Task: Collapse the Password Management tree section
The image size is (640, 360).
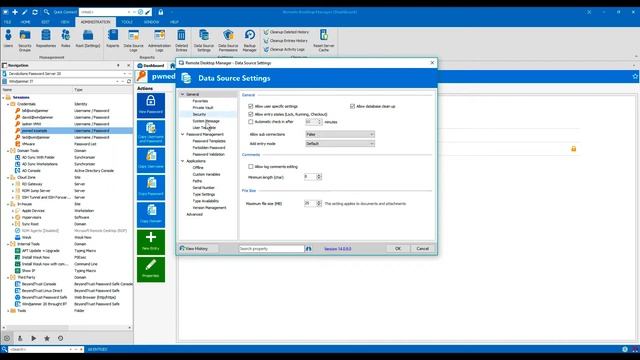Action: click(x=182, y=134)
